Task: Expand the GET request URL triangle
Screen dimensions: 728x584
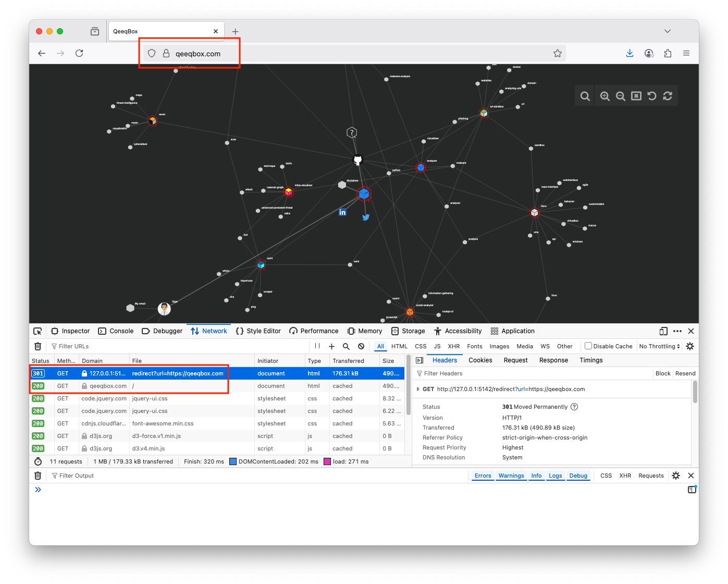Action: pos(418,389)
